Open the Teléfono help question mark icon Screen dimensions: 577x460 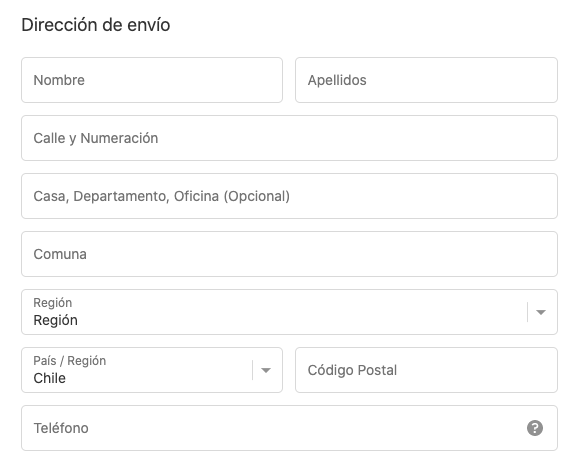coord(535,428)
